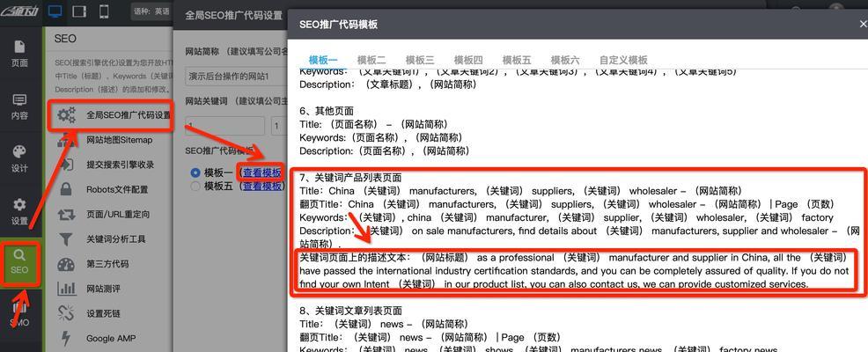Viewport: 868px width, 352px height.
Task: Click the sitemap icon beside 网站地图Sitemap
Action: [x=66, y=141]
